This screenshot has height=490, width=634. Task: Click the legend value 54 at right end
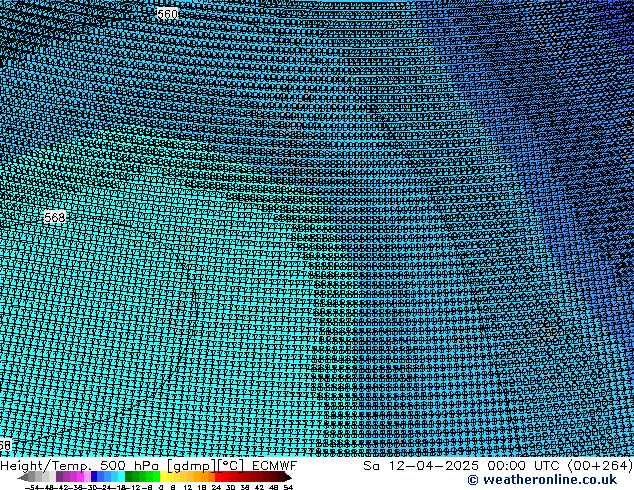tap(288, 488)
